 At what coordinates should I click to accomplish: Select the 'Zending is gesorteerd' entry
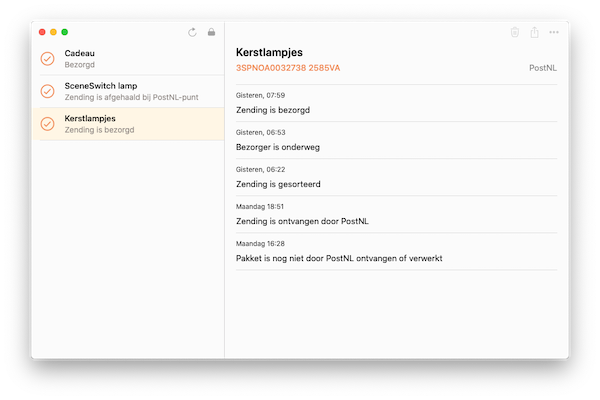396,178
